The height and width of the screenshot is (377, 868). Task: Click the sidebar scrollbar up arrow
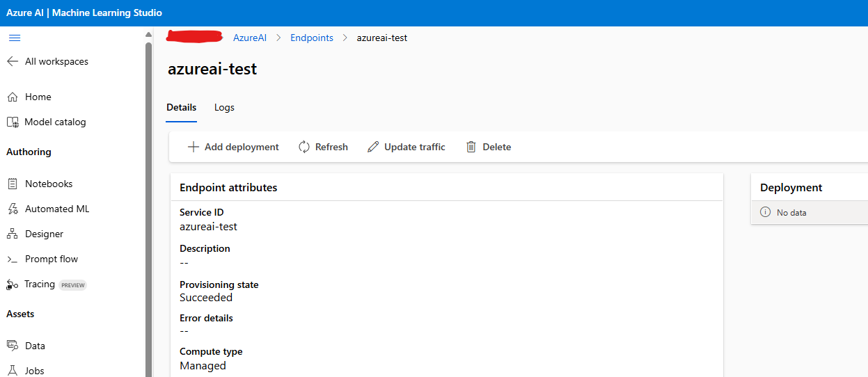pyautogui.click(x=148, y=34)
